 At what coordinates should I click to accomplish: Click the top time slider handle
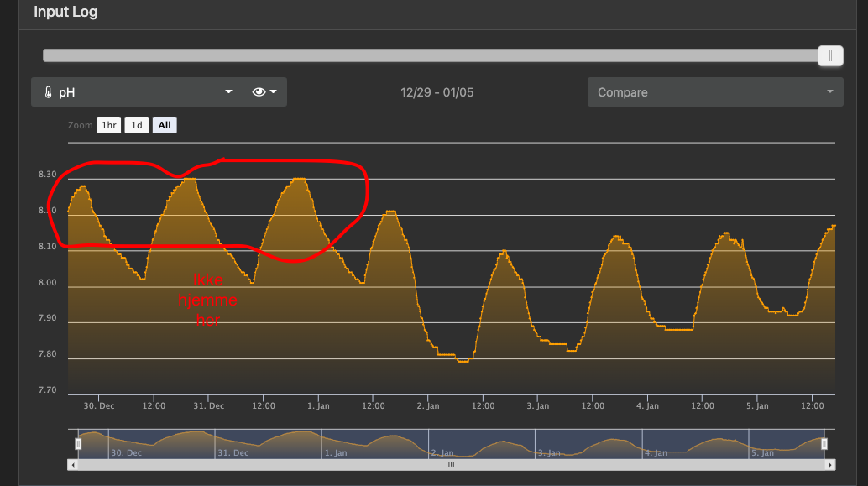tap(830, 55)
